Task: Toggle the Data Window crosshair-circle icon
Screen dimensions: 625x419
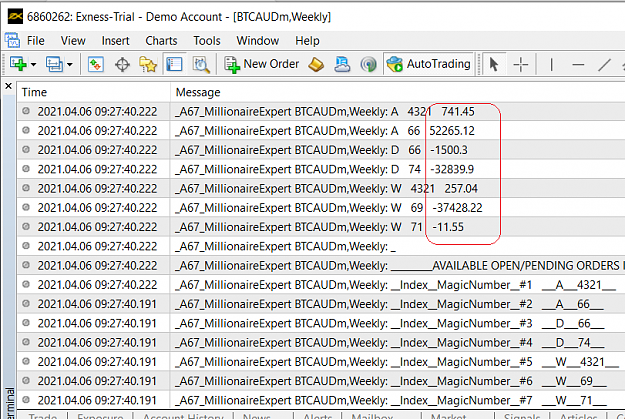Action: point(122,64)
